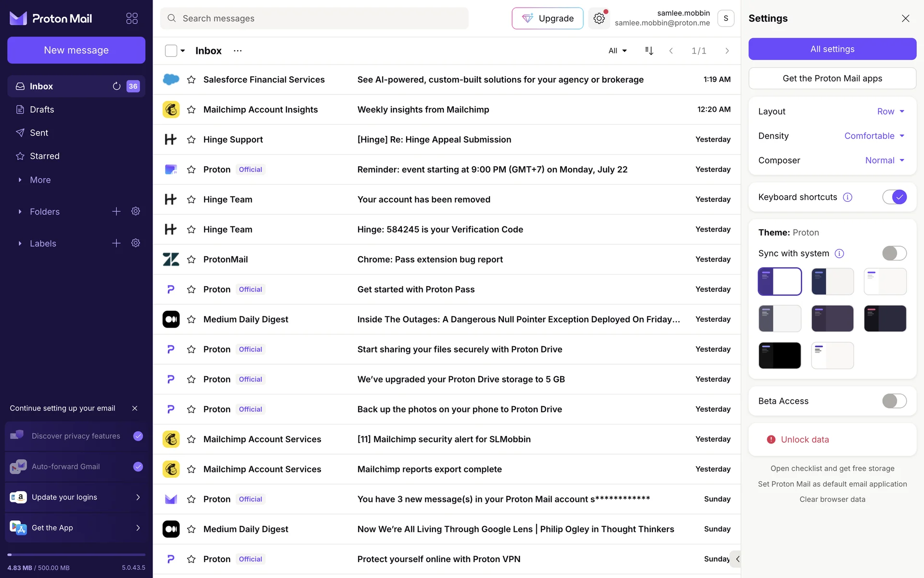Open Inbox more options ellipsis
924x578 pixels.
pos(238,51)
